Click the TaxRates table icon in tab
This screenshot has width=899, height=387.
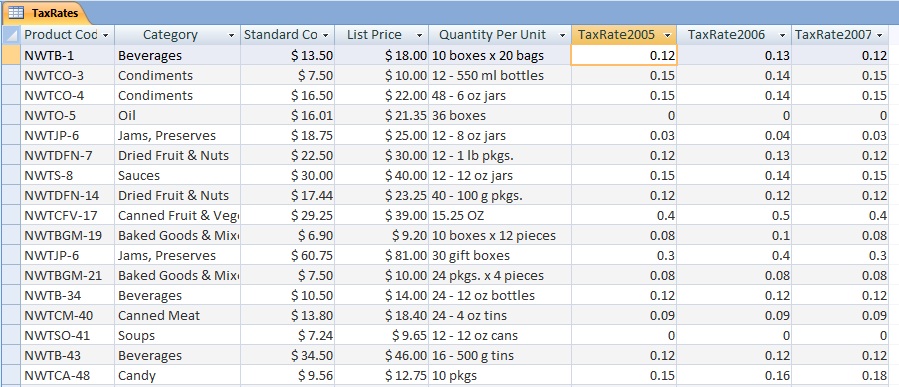pyautogui.click(x=16, y=12)
